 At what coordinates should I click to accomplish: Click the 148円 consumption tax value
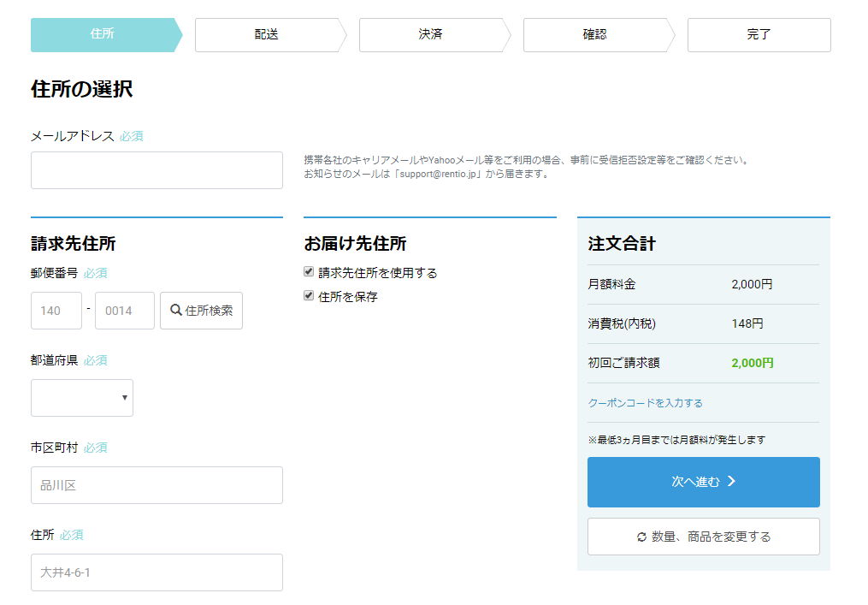pyautogui.click(x=747, y=323)
